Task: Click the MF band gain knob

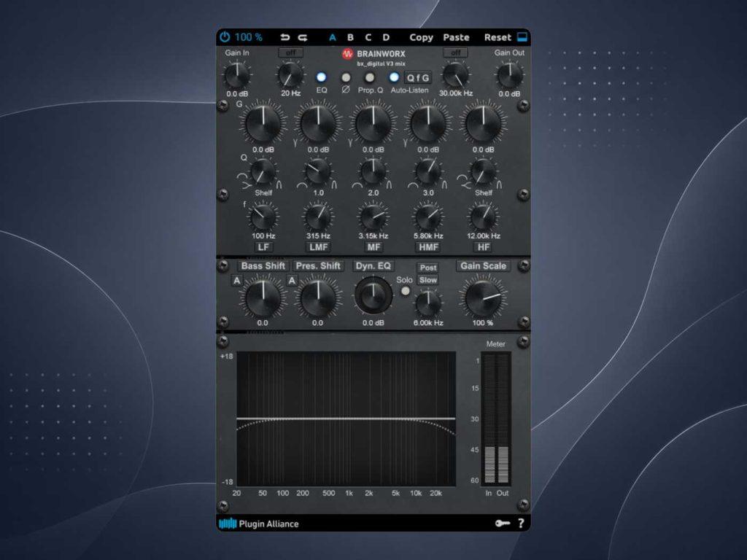Action: pyautogui.click(x=373, y=123)
